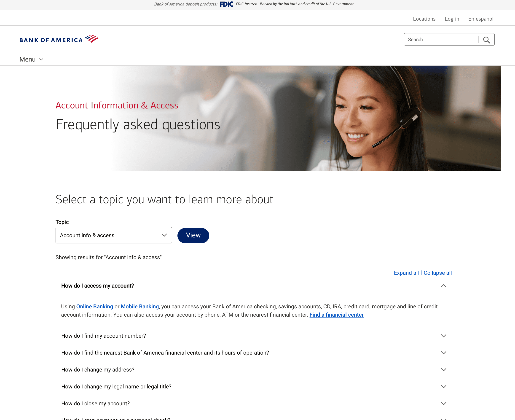Click the Bank of America logo
The height and width of the screenshot is (420, 515).
click(59, 39)
